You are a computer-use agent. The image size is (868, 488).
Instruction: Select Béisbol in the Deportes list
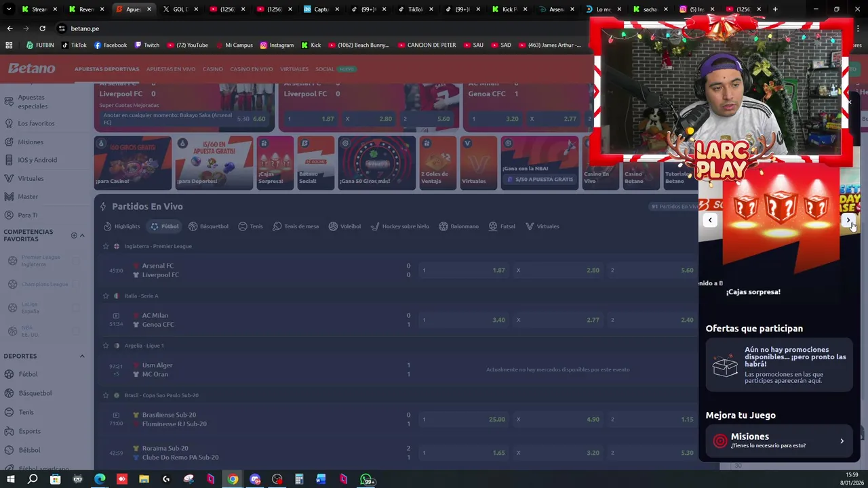[x=29, y=450]
